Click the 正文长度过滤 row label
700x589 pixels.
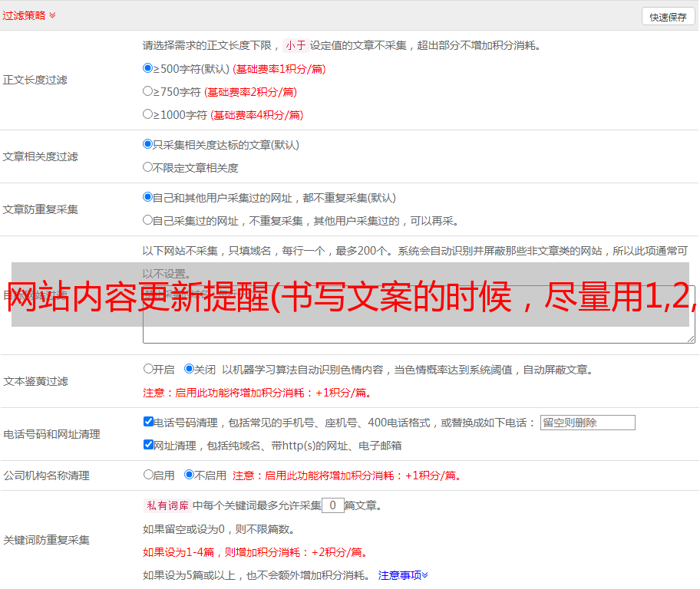[x=35, y=80]
